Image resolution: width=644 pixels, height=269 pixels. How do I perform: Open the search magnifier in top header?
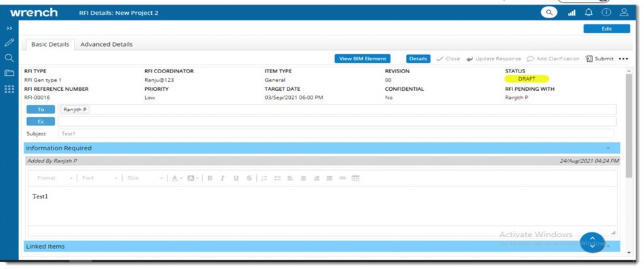(548, 13)
